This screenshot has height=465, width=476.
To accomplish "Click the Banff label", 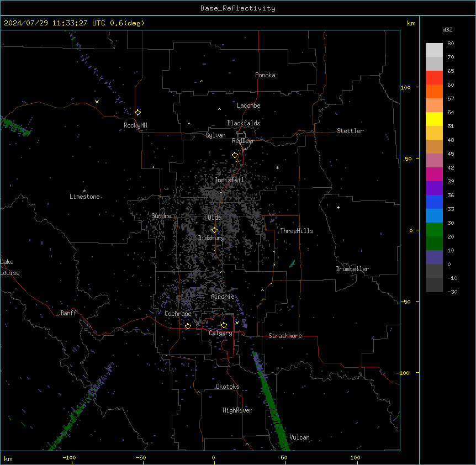I will pyautogui.click(x=68, y=313).
